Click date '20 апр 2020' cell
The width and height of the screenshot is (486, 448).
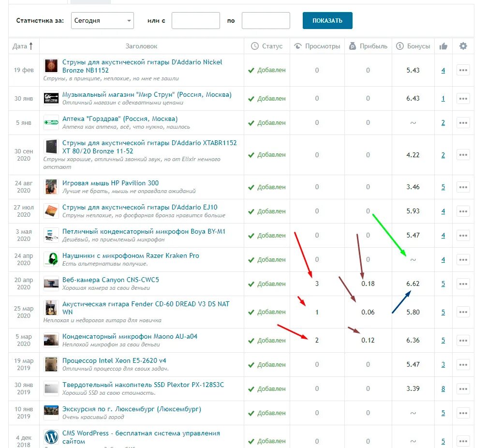coord(24,284)
